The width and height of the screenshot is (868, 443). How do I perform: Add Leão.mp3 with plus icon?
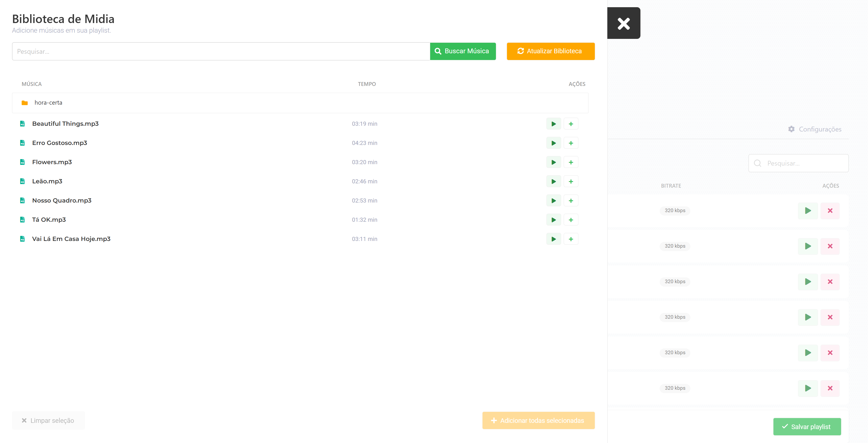click(x=571, y=181)
